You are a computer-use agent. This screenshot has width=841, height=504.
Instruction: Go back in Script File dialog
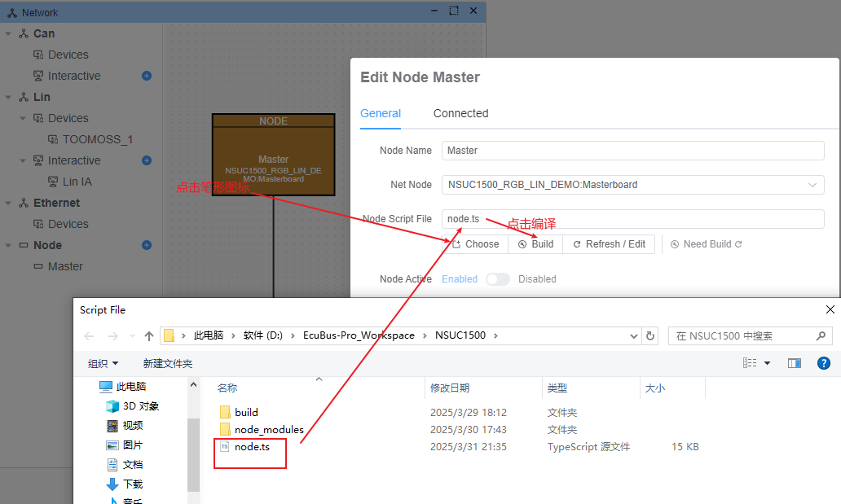coord(89,335)
